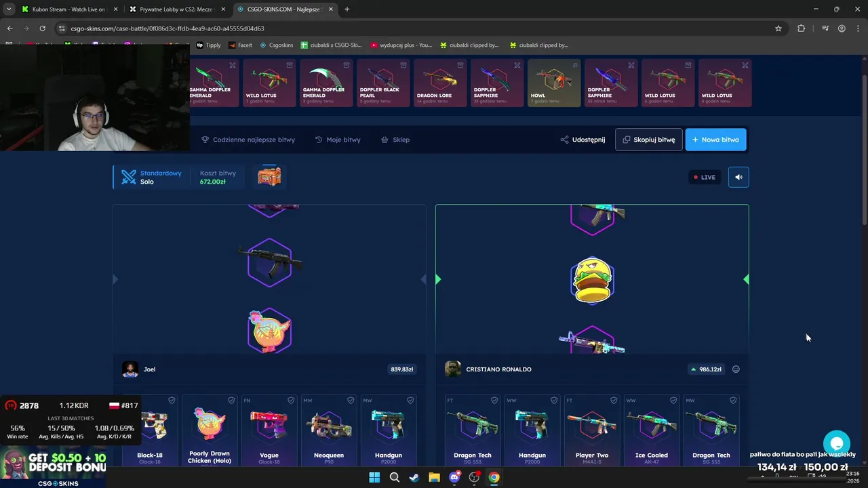Open the emoji reaction icon beside 986.12zł

(x=736, y=369)
